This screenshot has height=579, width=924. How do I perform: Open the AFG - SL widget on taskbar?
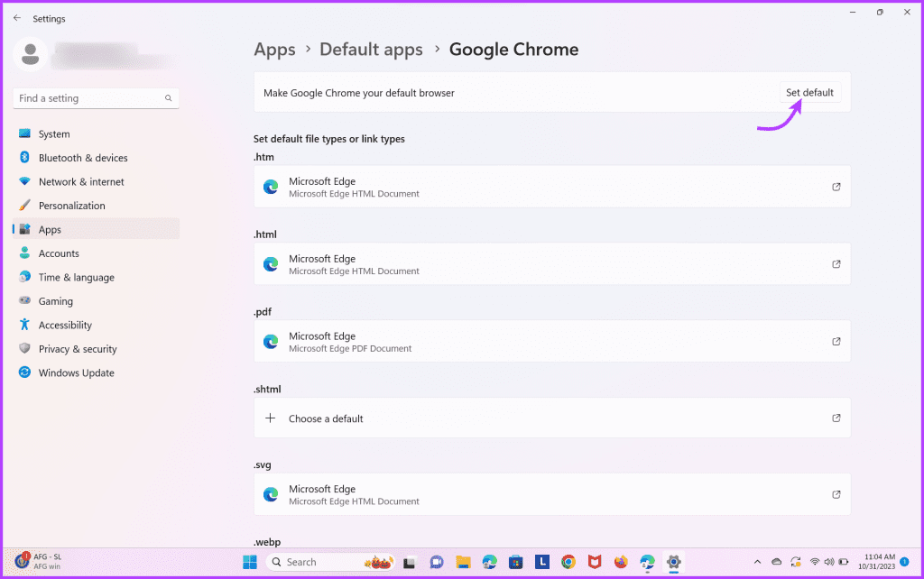pos(39,561)
